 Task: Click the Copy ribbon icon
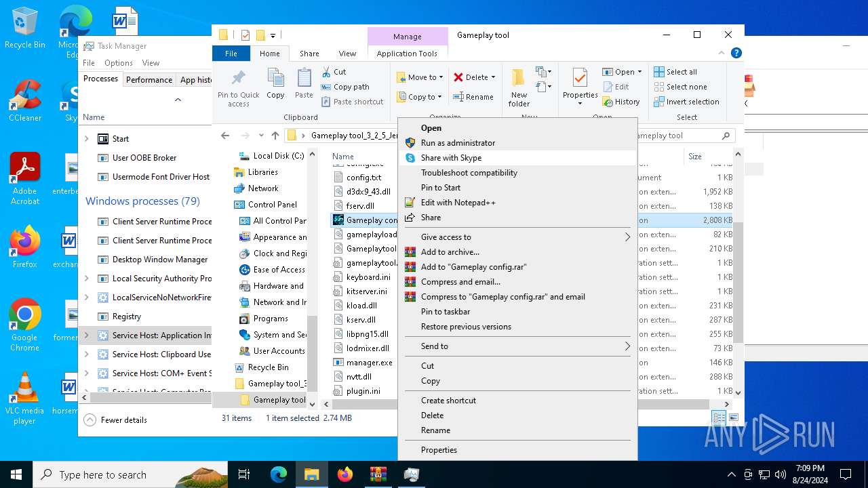(275, 84)
